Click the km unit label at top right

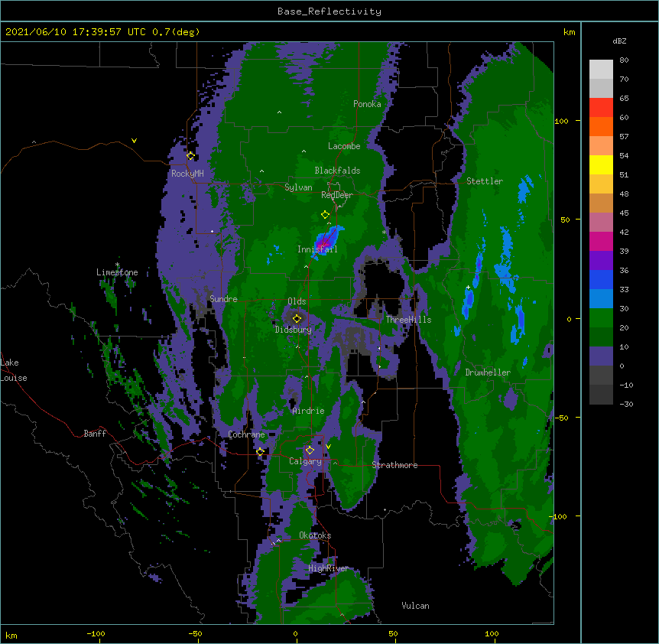[x=570, y=32]
